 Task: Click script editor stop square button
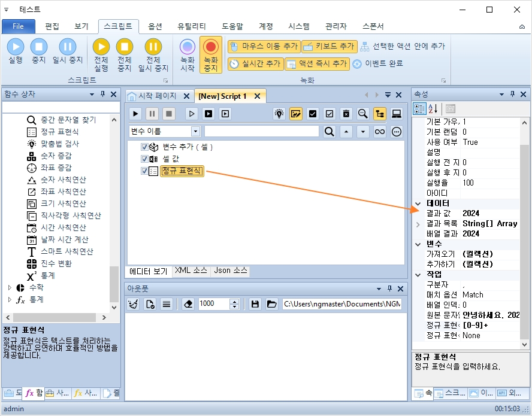tap(168, 114)
